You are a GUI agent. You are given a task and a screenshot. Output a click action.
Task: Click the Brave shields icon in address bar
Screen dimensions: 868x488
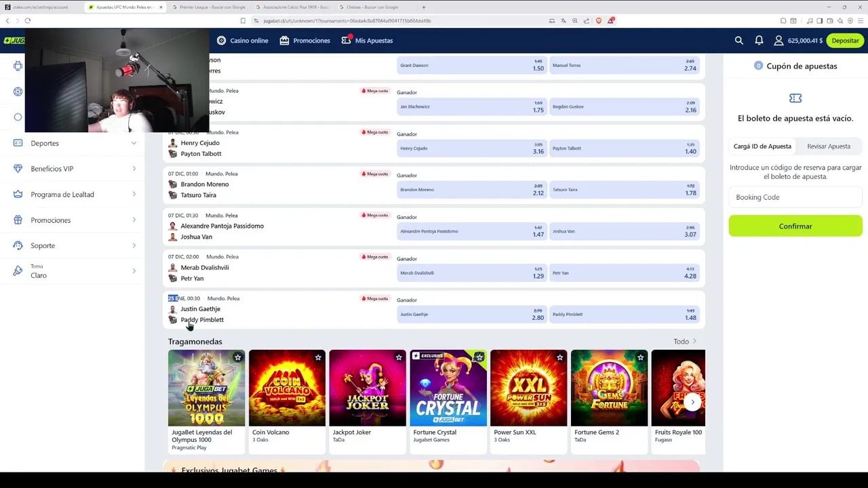tap(599, 20)
